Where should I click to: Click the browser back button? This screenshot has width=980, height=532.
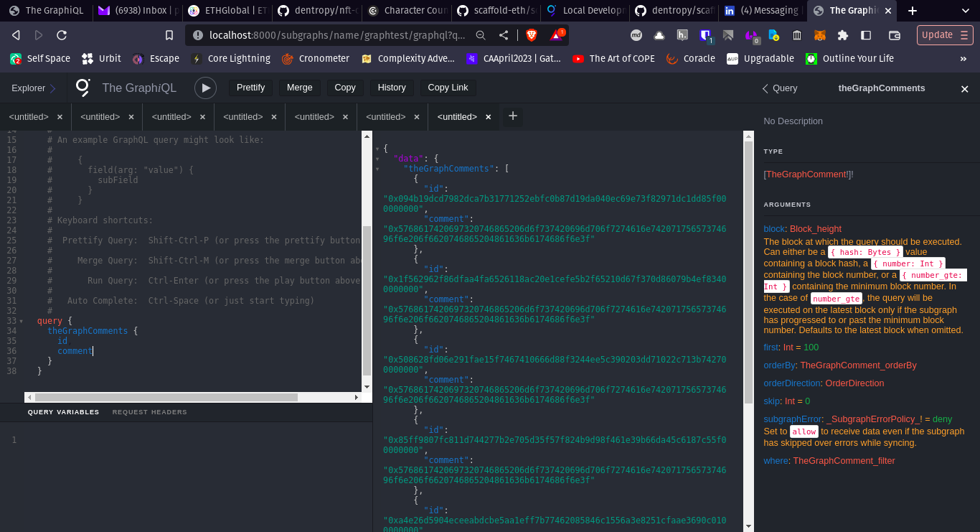coord(16,35)
